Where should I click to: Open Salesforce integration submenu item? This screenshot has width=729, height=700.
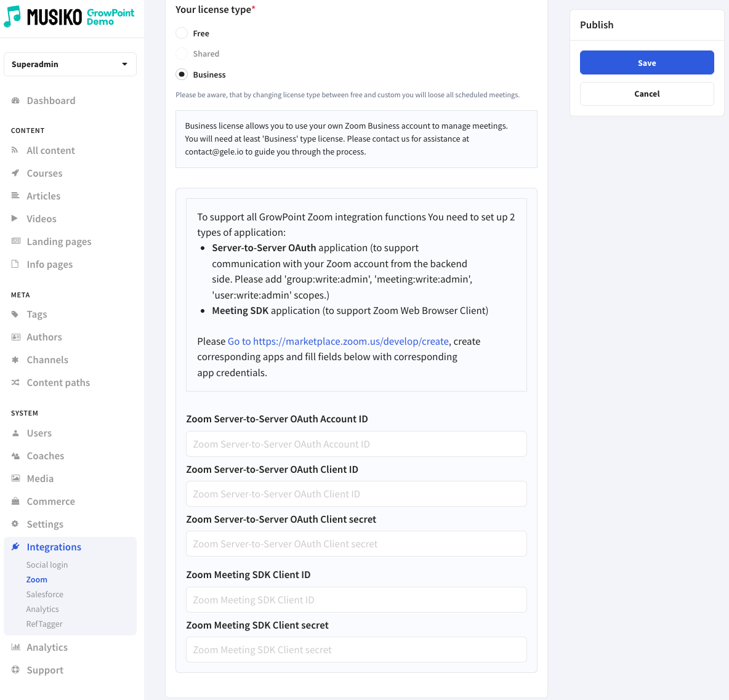tap(45, 595)
